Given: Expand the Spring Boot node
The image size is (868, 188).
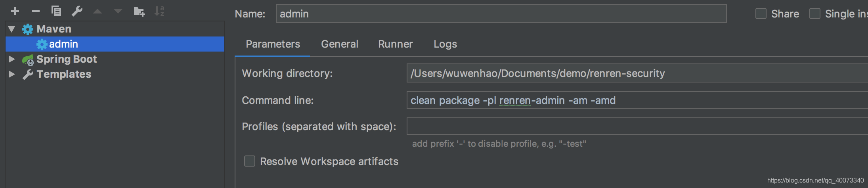Looking at the screenshot, I should coord(11,59).
